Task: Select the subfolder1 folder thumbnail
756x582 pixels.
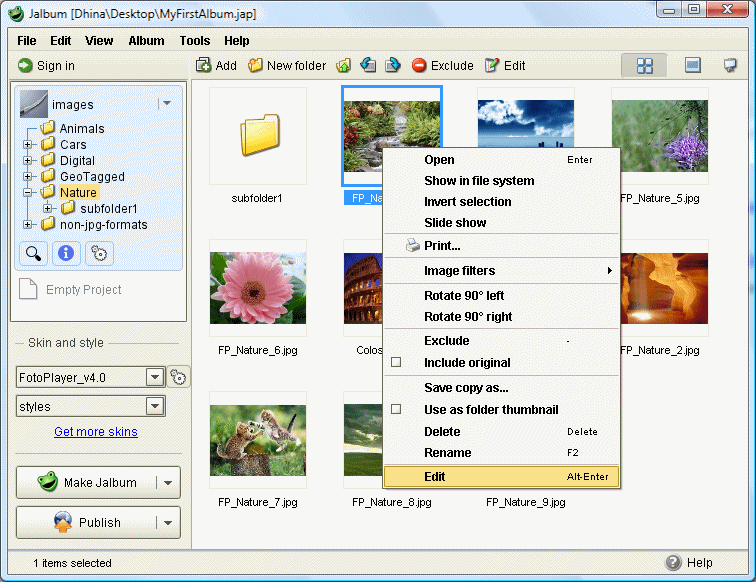Action: pos(258,136)
